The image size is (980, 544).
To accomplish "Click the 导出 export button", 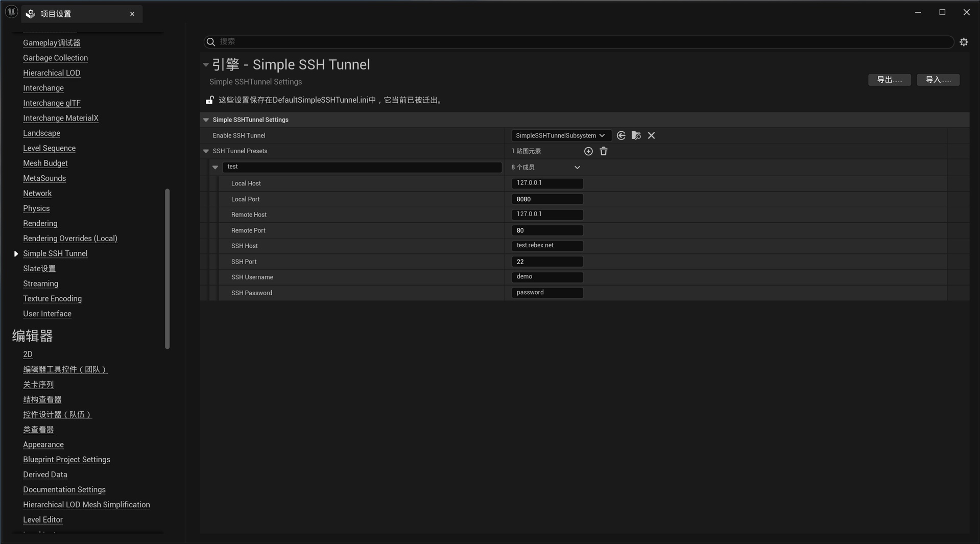I will (889, 80).
